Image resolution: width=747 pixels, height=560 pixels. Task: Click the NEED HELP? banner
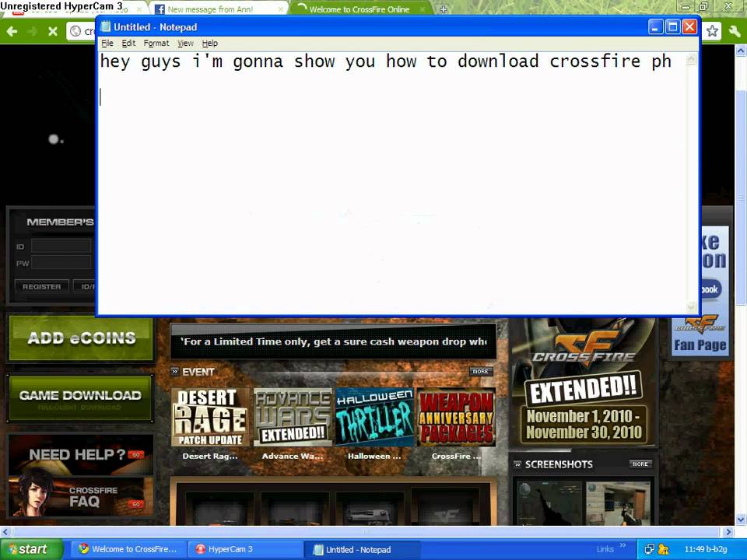(81, 455)
